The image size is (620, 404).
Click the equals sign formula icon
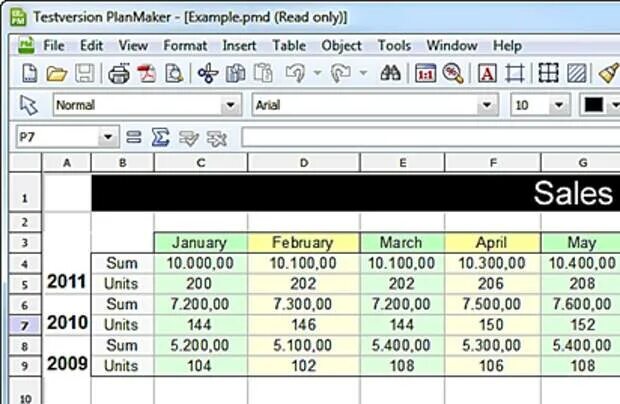point(134,138)
